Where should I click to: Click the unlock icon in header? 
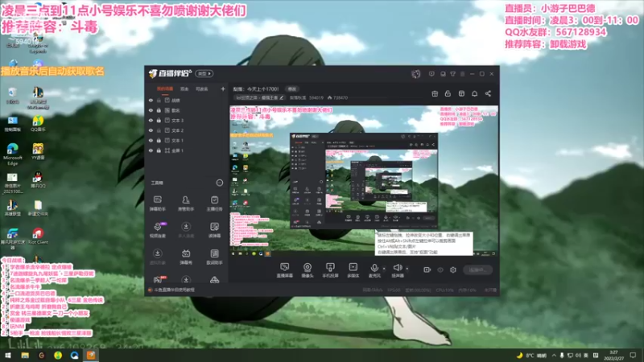(x=448, y=93)
